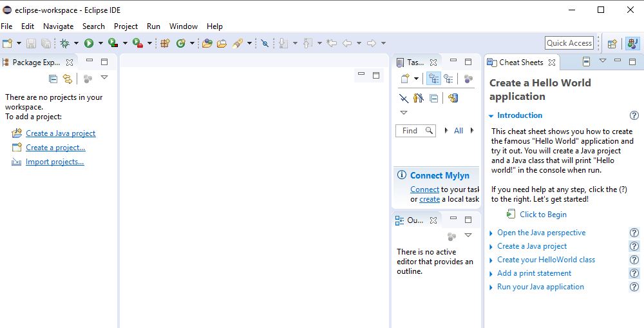Click Collapse All Items in Cheat Sheets
Viewport: 644px width, 328px height.
(x=587, y=62)
